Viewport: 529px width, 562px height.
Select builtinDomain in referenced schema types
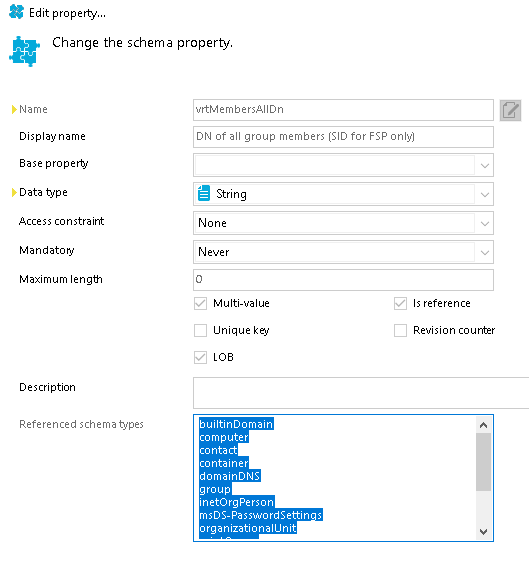click(x=236, y=424)
